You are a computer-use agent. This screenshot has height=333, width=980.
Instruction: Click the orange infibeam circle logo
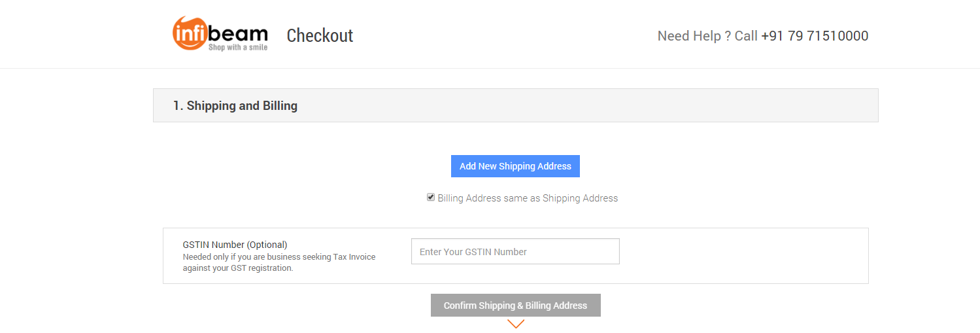point(190,33)
